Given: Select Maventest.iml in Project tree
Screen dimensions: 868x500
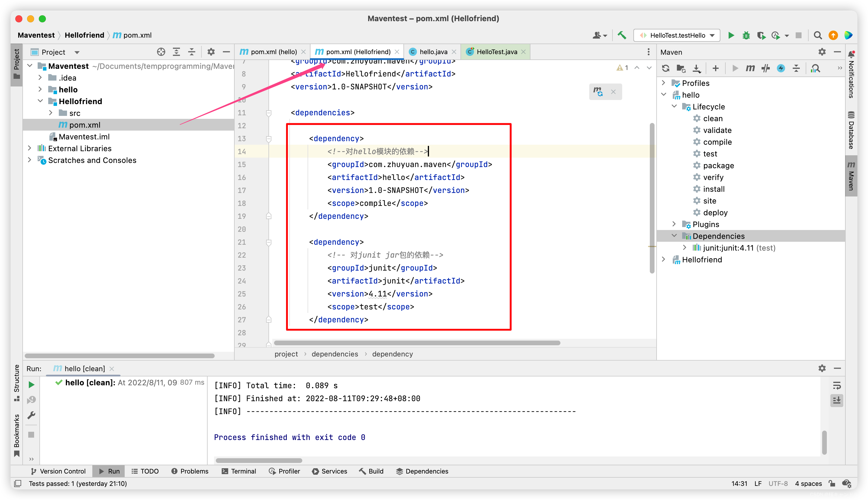Looking at the screenshot, I should (84, 136).
